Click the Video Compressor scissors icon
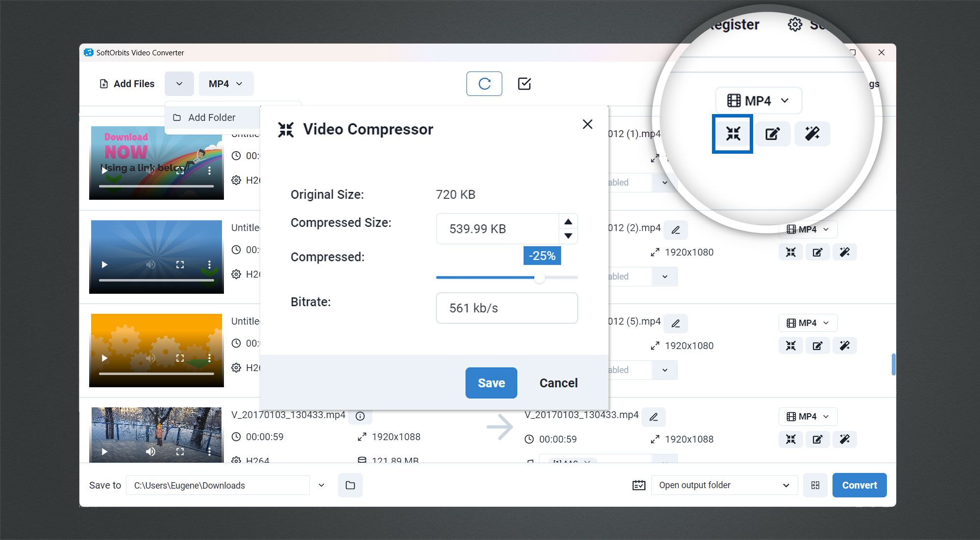The image size is (980, 540). (732, 133)
